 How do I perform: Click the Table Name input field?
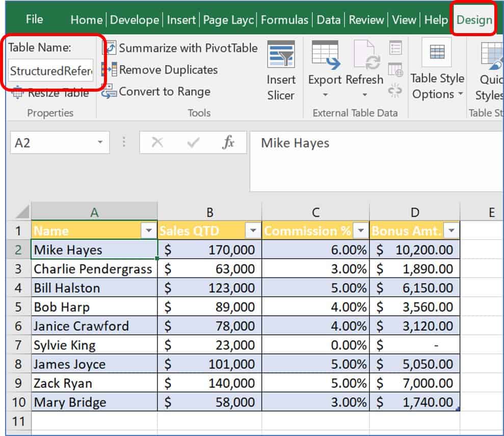(x=51, y=71)
